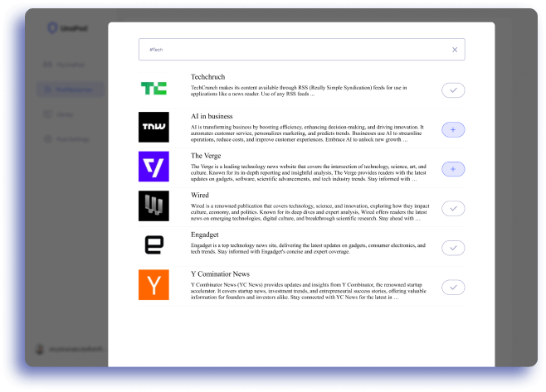
Task: Clear the #Tech search with the X icon
Action: 455,50
